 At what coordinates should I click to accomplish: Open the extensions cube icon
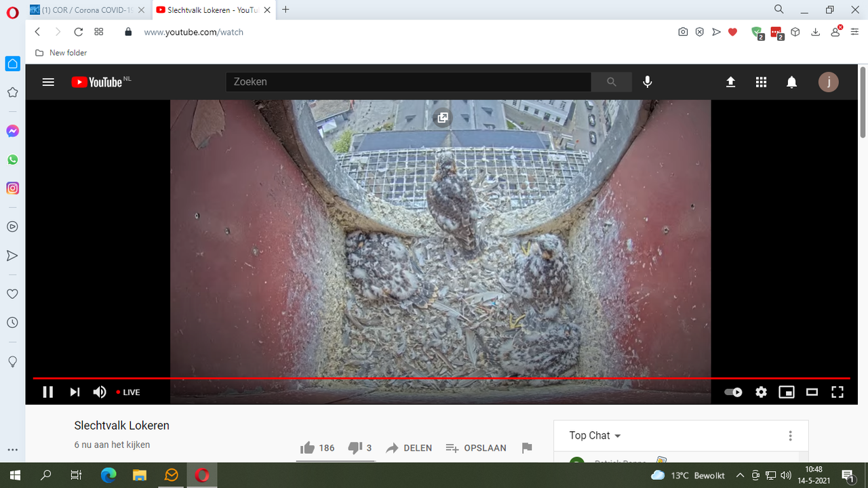tap(795, 32)
